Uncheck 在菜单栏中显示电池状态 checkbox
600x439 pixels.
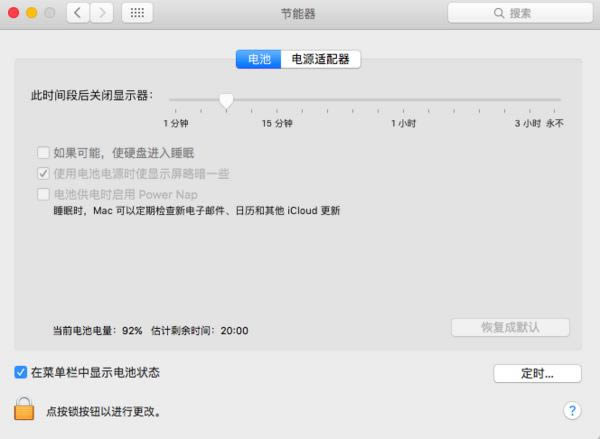pos(21,372)
